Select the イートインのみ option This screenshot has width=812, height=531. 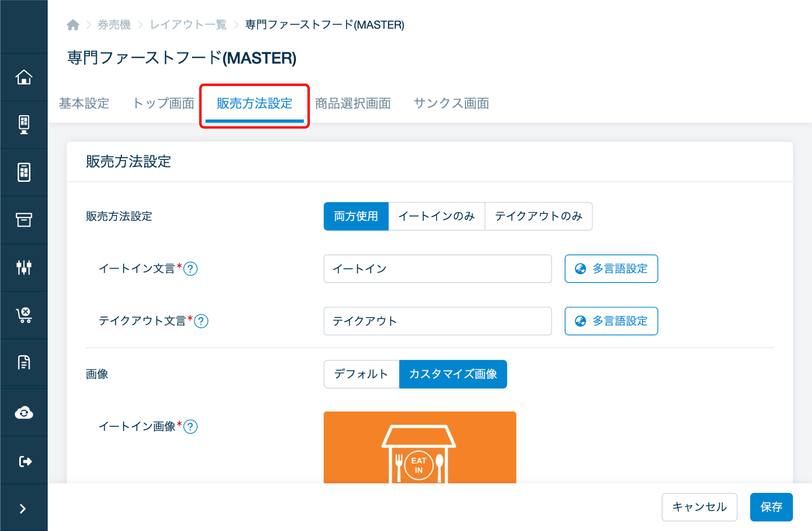(x=437, y=216)
